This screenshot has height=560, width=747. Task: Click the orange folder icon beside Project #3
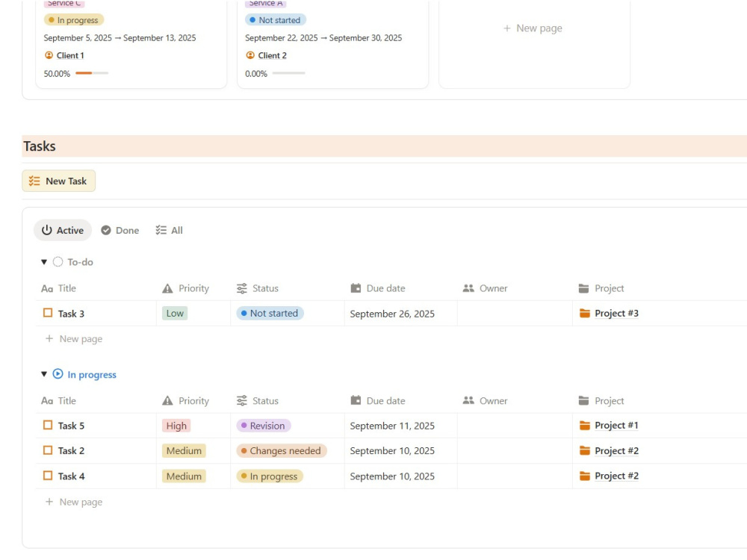click(585, 314)
